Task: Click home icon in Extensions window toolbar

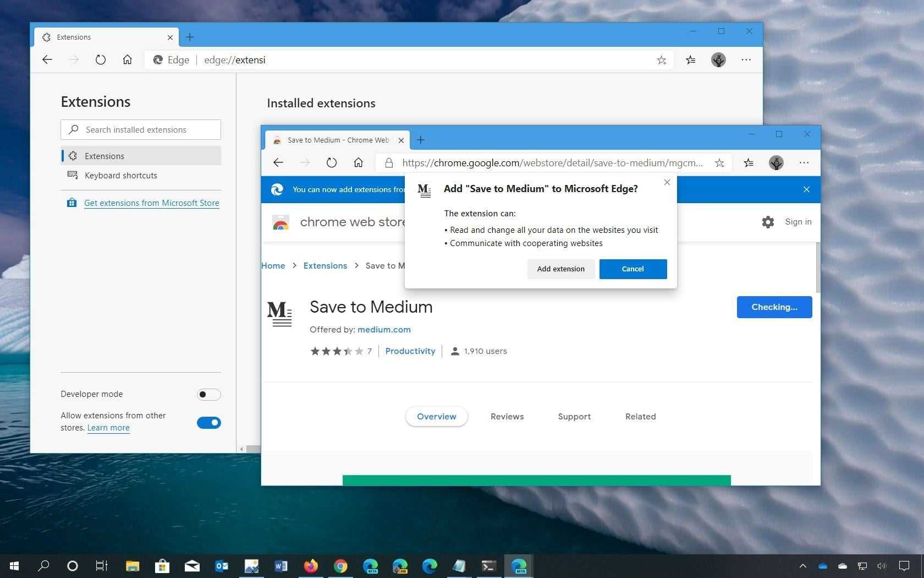Action: 127,60
